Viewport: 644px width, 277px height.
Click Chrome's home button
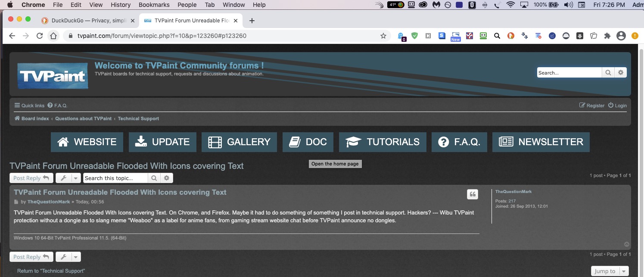click(53, 36)
